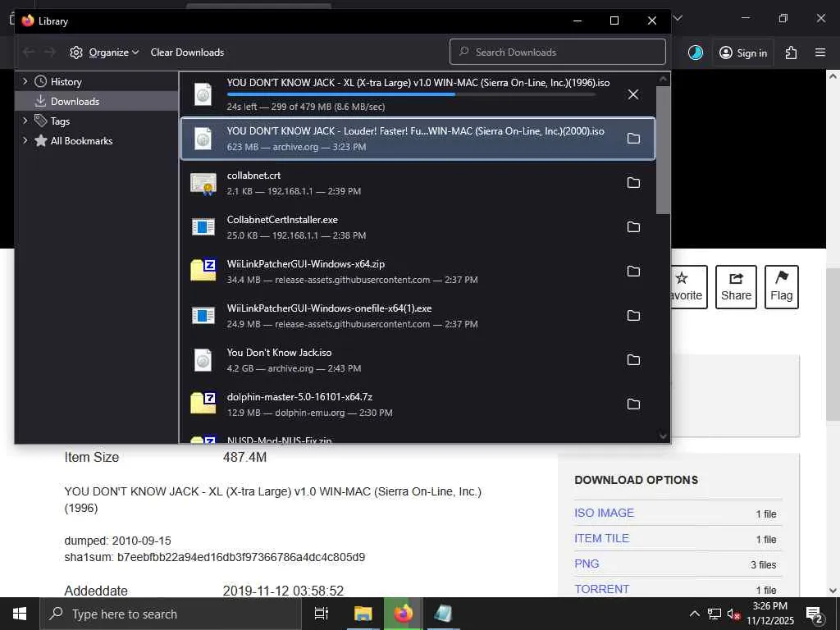Select All Bookmarks in the Library sidebar
Image resolution: width=840 pixels, height=630 pixels.
pyautogui.click(x=81, y=141)
